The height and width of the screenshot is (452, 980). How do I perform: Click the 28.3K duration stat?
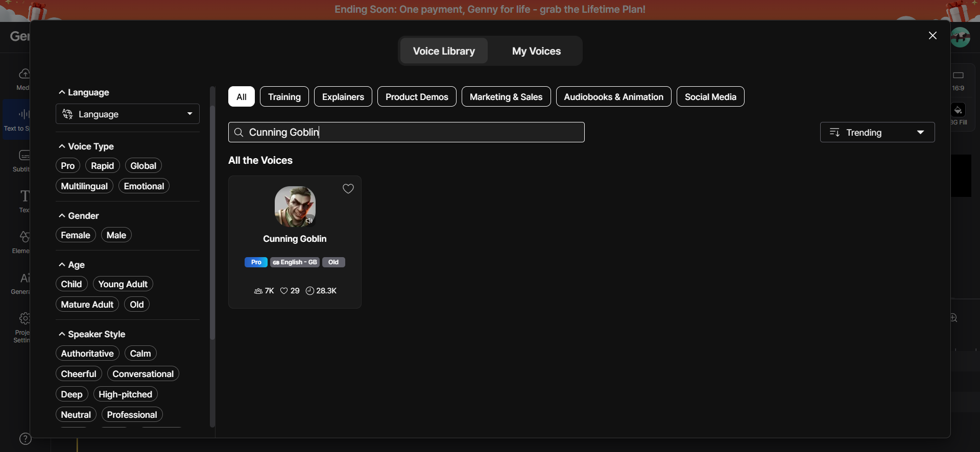tap(321, 291)
